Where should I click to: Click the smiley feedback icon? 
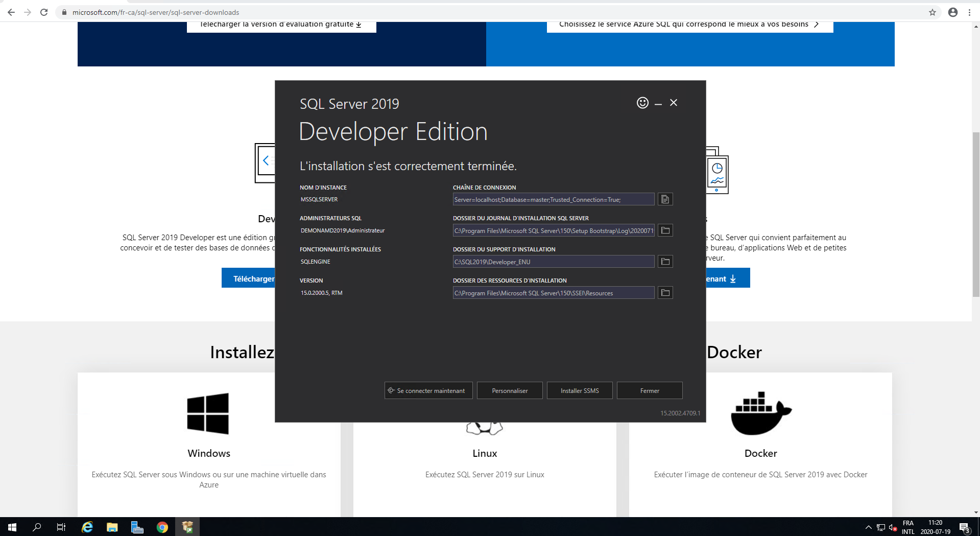point(642,103)
